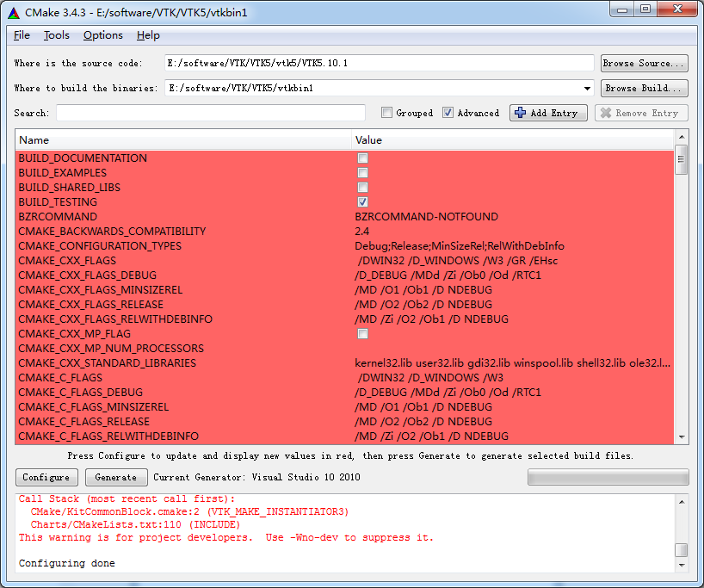This screenshot has height=588, width=704.
Task: Open the File menu
Action: point(22,35)
